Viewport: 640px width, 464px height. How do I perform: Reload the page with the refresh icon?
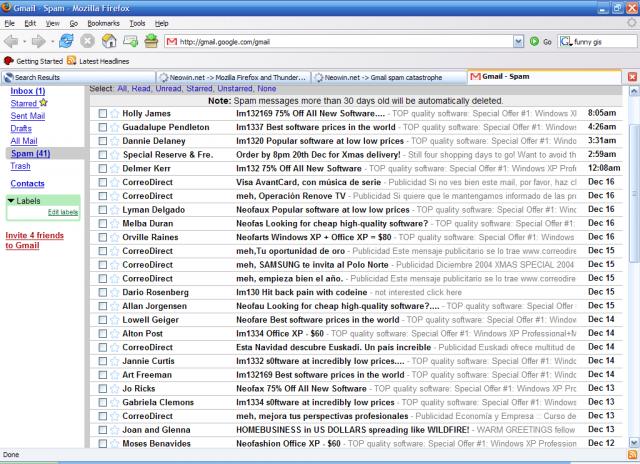(x=66, y=41)
